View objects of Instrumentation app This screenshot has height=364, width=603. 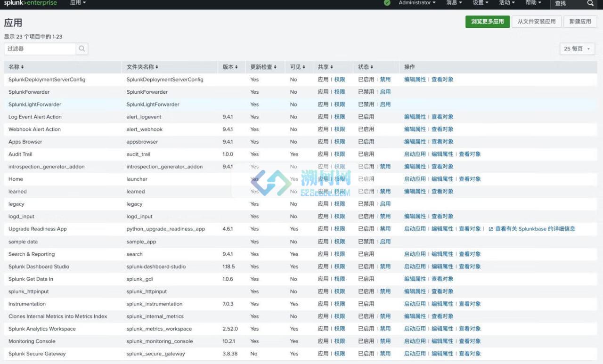pyautogui.click(x=470, y=304)
